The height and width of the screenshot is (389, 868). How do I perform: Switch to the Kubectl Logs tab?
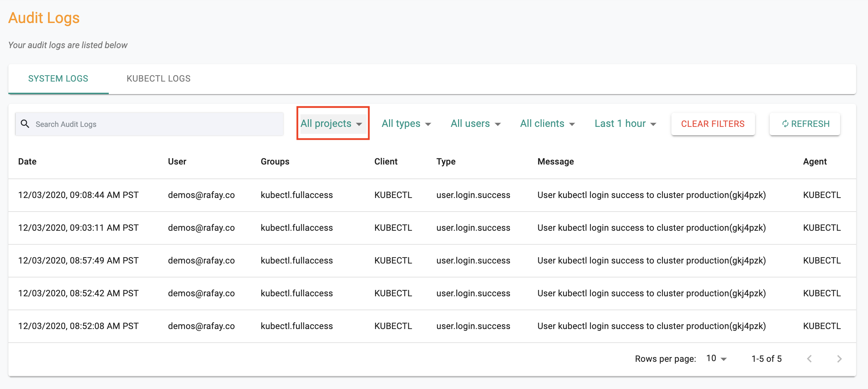click(x=159, y=78)
